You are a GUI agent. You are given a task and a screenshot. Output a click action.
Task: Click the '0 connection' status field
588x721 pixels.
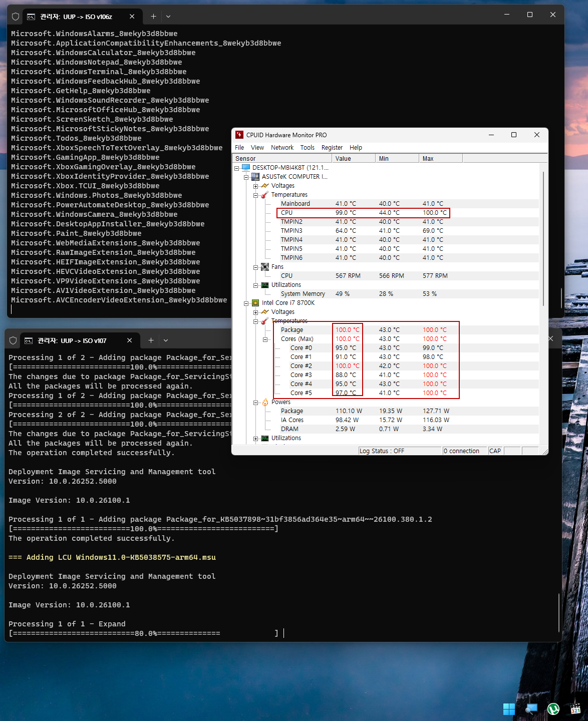tap(465, 451)
